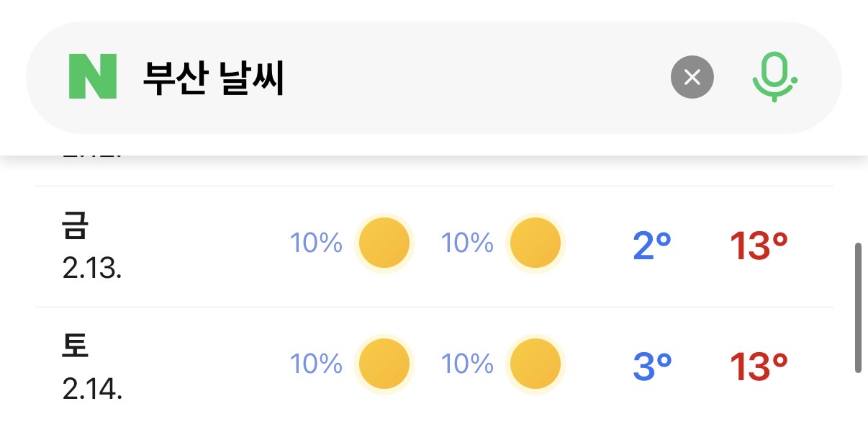Tap Friday morning 10% rain chance
The height and width of the screenshot is (427, 868).
pyautogui.click(x=316, y=243)
